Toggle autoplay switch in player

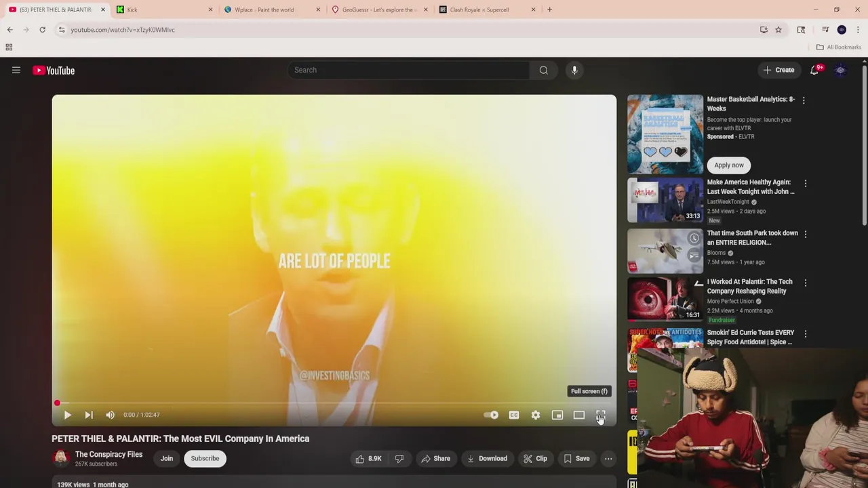click(x=491, y=415)
